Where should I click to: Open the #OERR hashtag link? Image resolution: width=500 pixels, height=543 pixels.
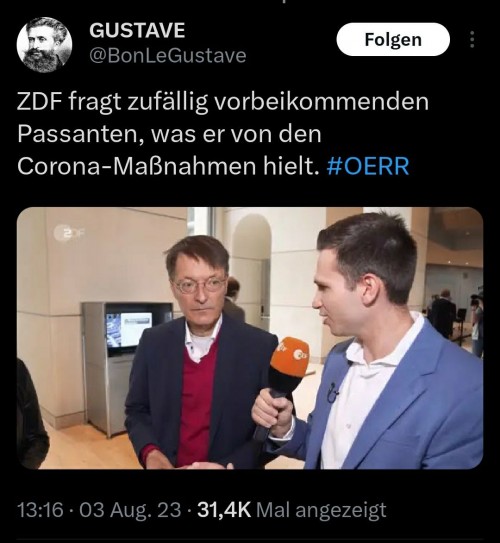368,166
